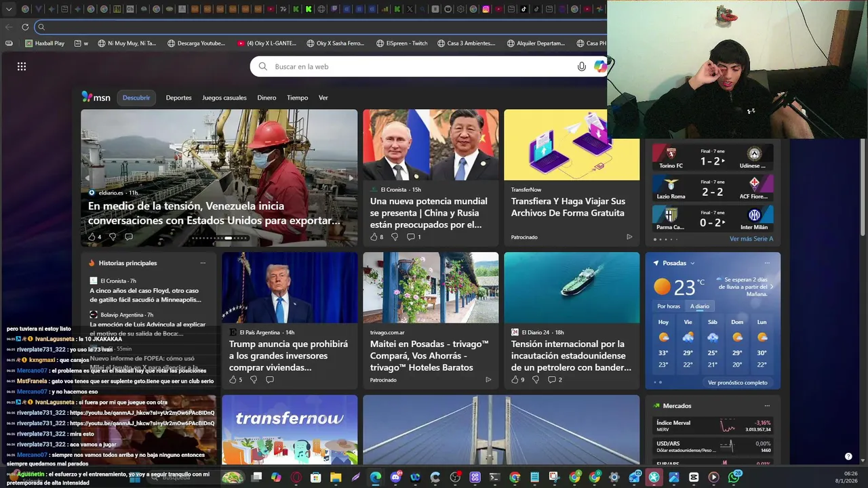The height and width of the screenshot is (488, 868).
Task: Open the help question mark icon
Action: (848, 457)
